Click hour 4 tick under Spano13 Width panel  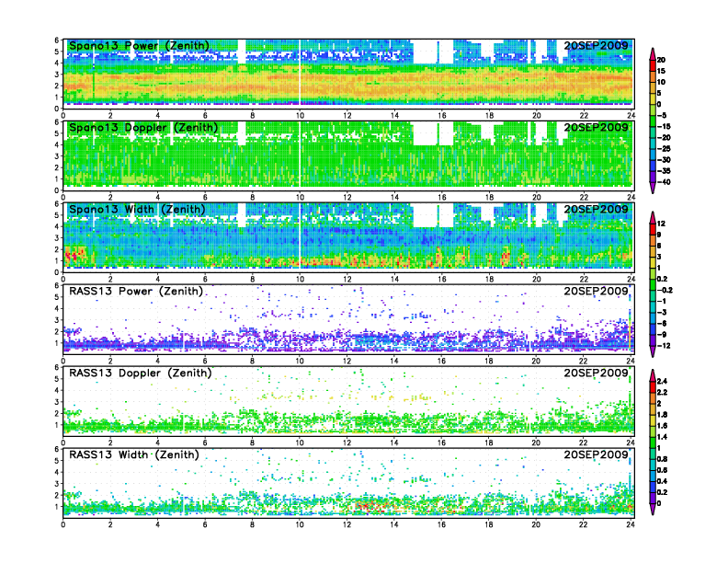click(x=158, y=279)
